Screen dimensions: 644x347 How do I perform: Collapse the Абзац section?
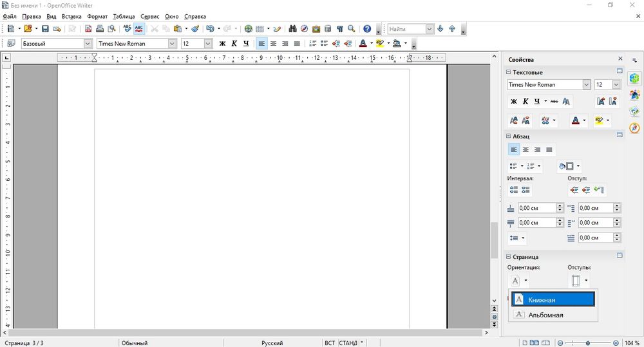pyautogui.click(x=509, y=136)
